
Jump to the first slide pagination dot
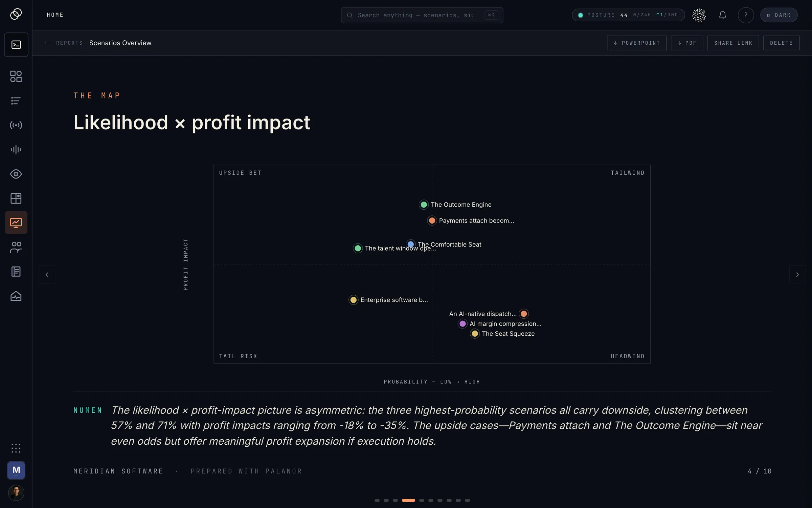coord(377,500)
